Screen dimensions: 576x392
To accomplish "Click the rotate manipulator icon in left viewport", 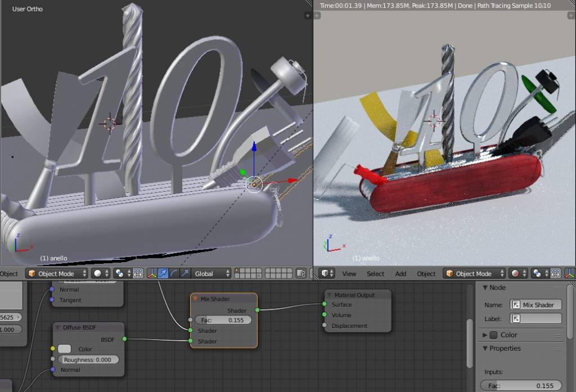I will point(174,274).
